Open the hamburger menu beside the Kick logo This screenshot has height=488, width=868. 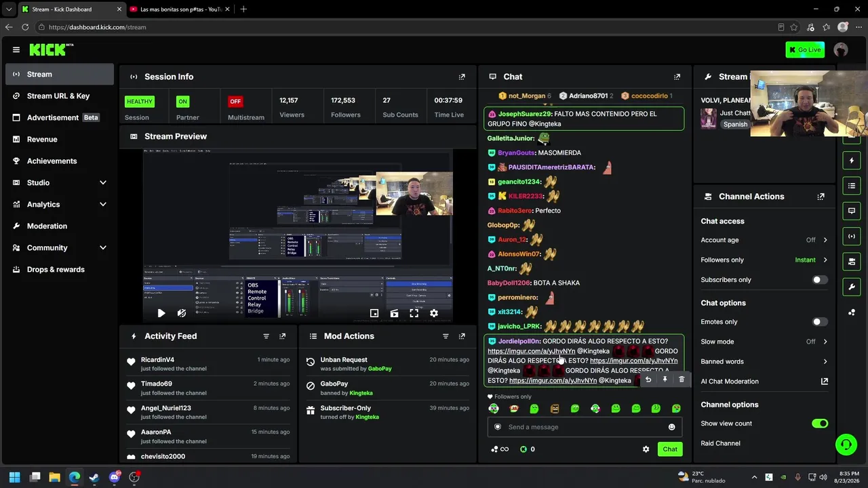click(16, 49)
